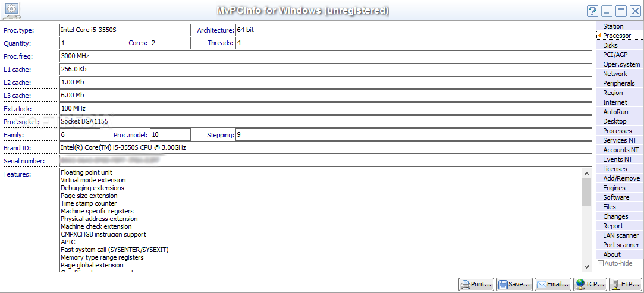Open the help question mark button
This screenshot has height=293, width=644.
(592, 11)
